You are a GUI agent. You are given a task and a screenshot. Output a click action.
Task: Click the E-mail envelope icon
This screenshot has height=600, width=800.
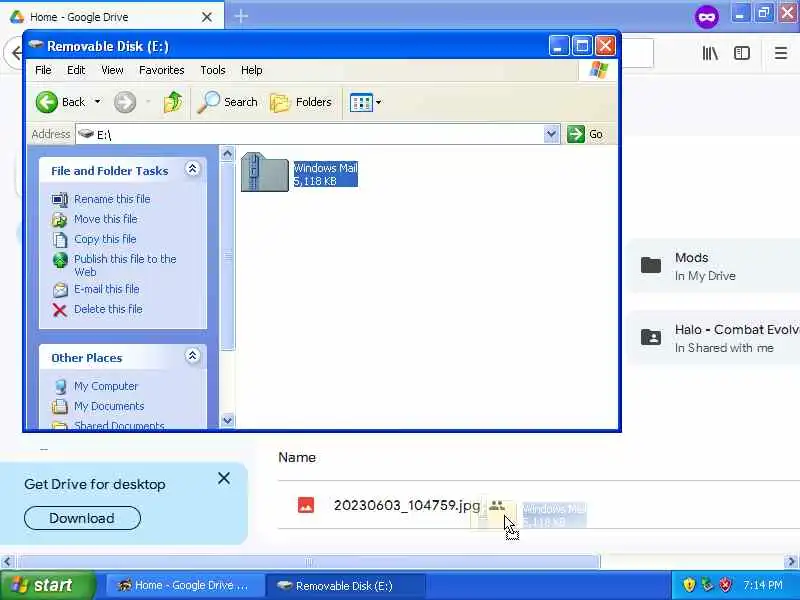point(60,290)
